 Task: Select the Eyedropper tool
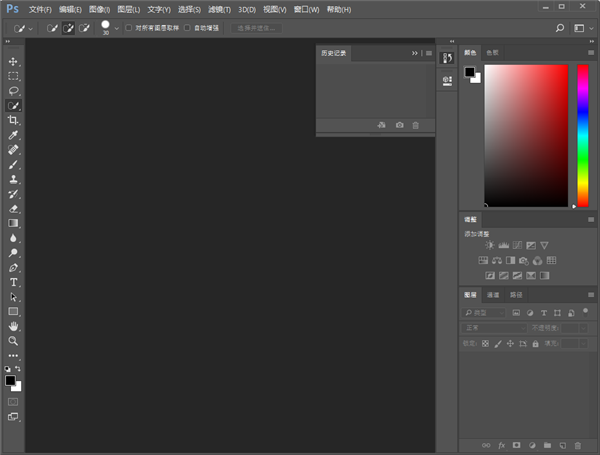[x=14, y=134]
